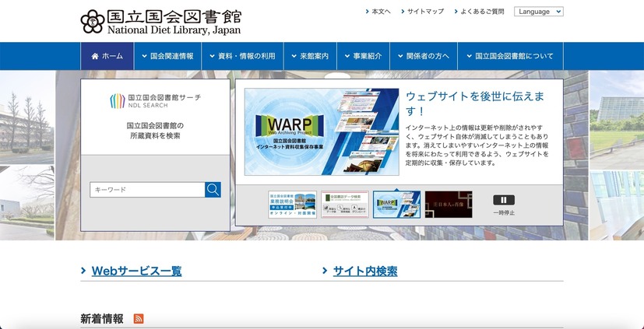This screenshot has height=329, width=644.
Task: Click the magnifying glass search button
Action: point(213,190)
